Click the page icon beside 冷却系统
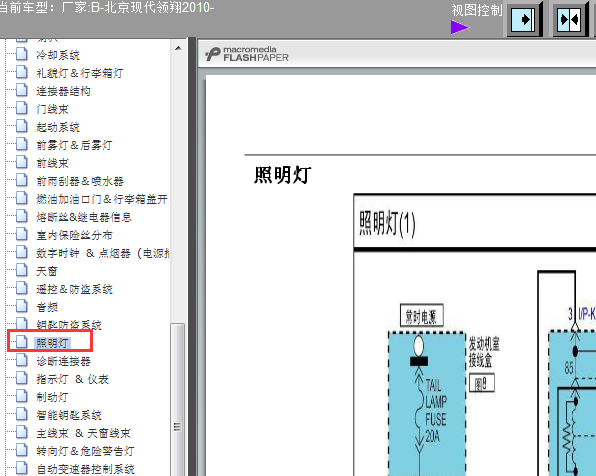 tap(22, 54)
